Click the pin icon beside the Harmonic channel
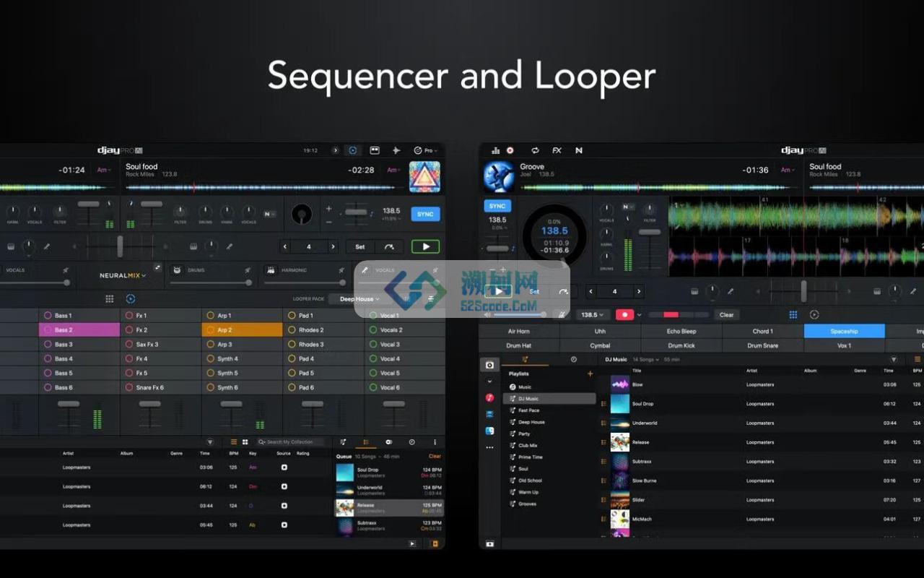Viewport: 924px width, 578px height. (342, 270)
